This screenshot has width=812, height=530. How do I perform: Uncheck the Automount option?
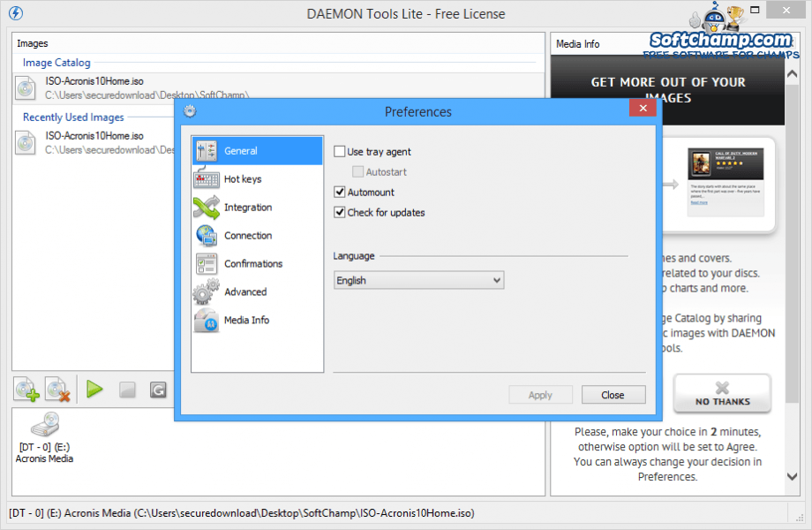[340, 193]
